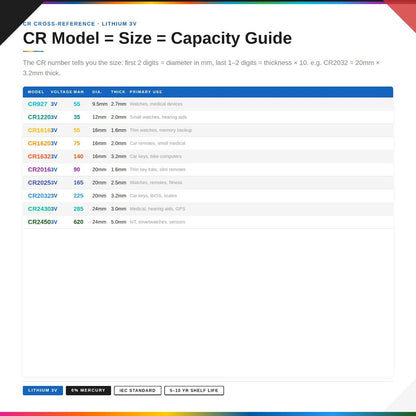Screen dimensions: 416x416
Task: Select the CR1220 row
Action: [x=208, y=117]
